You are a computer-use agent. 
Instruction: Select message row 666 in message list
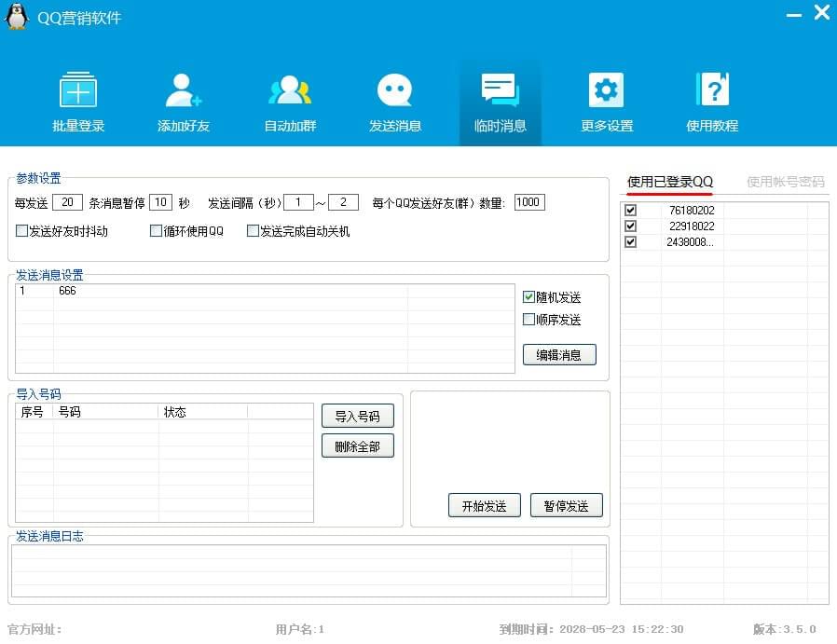point(265,291)
